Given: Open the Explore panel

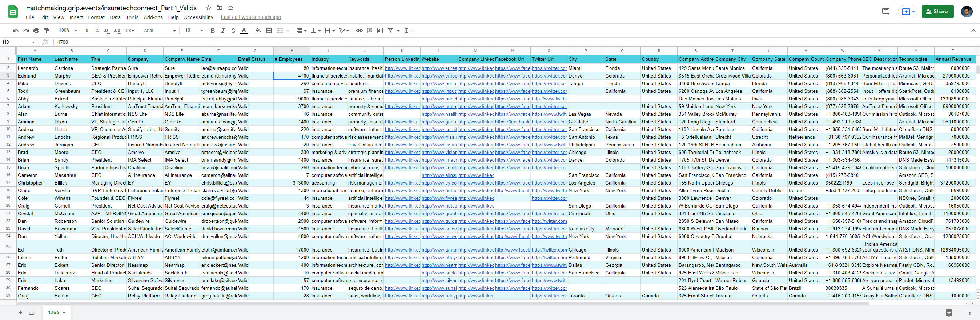Looking at the screenshot, I should point(949,313).
